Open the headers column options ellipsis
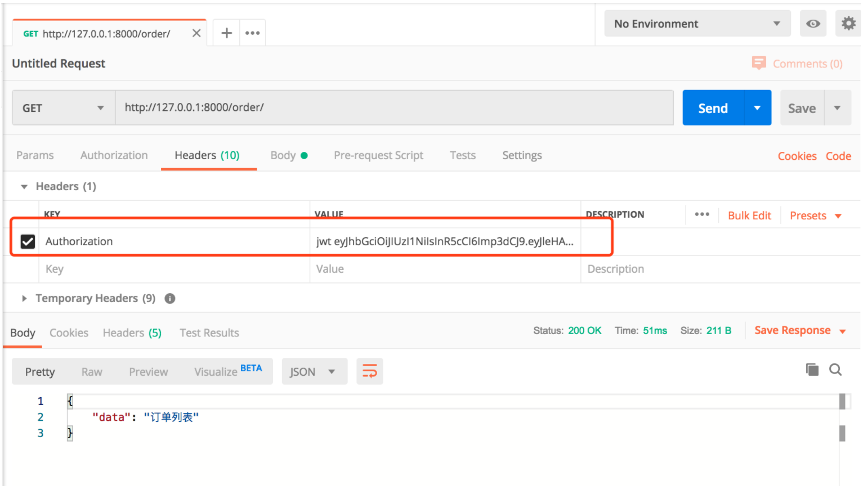Image resolution: width=868 pixels, height=486 pixels. 702,214
